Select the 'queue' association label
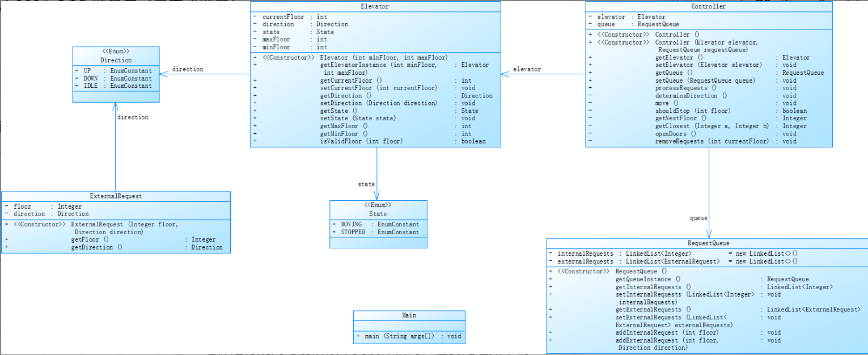Viewport: 868px width, 355px height. pos(698,218)
